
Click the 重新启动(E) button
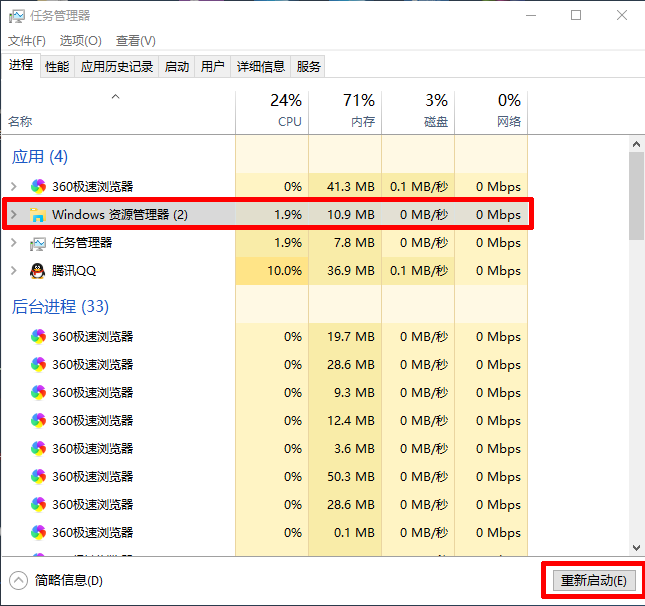coord(594,580)
